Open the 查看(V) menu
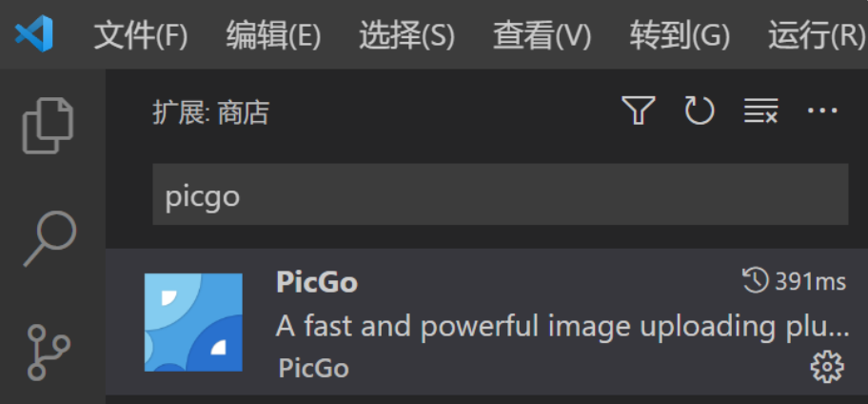868x404 pixels. [542, 36]
